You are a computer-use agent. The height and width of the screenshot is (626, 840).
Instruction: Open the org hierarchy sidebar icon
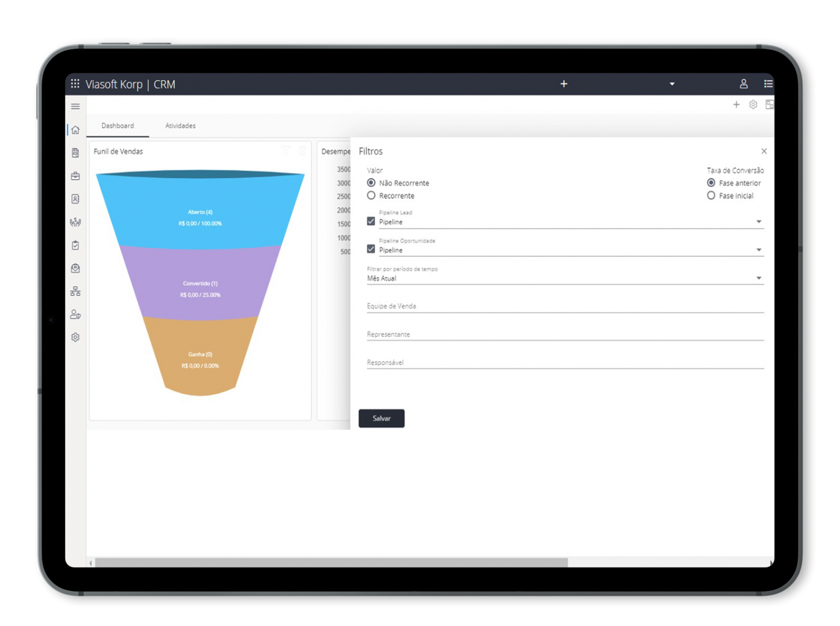click(x=75, y=291)
